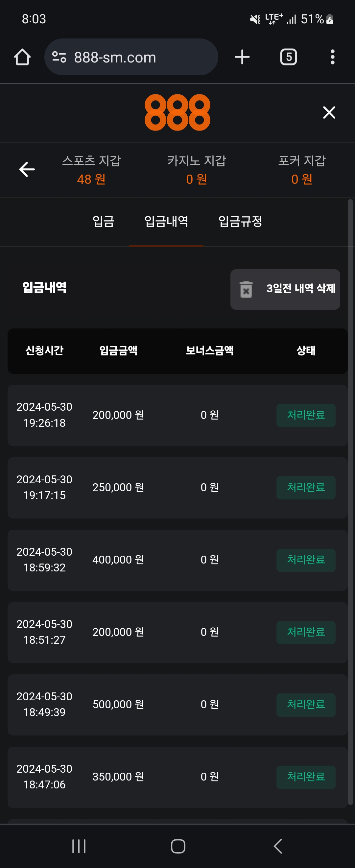Tap the 888 logo
355x868 pixels.
177,112
